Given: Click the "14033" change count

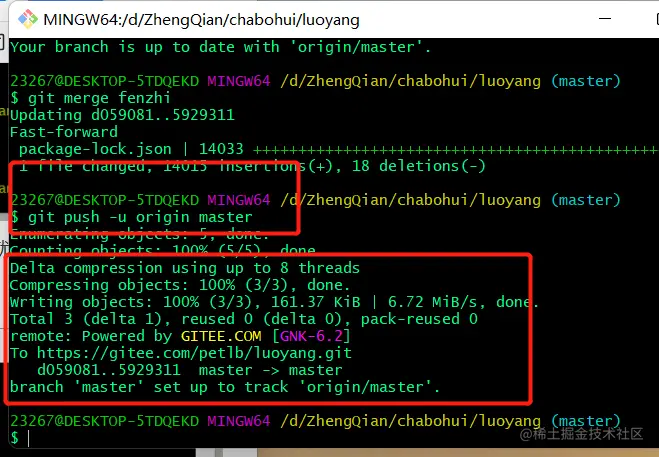Looking at the screenshot, I should (221, 149).
